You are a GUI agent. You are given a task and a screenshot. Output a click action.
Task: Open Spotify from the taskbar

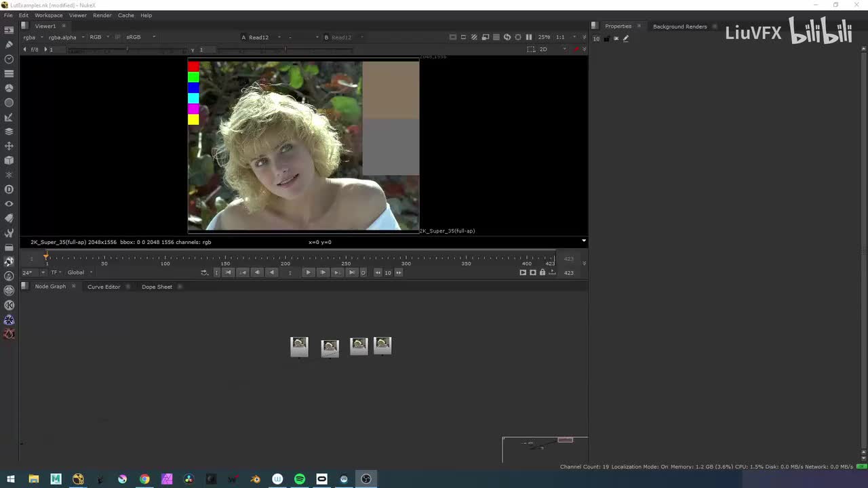pyautogui.click(x=300, y=479)
